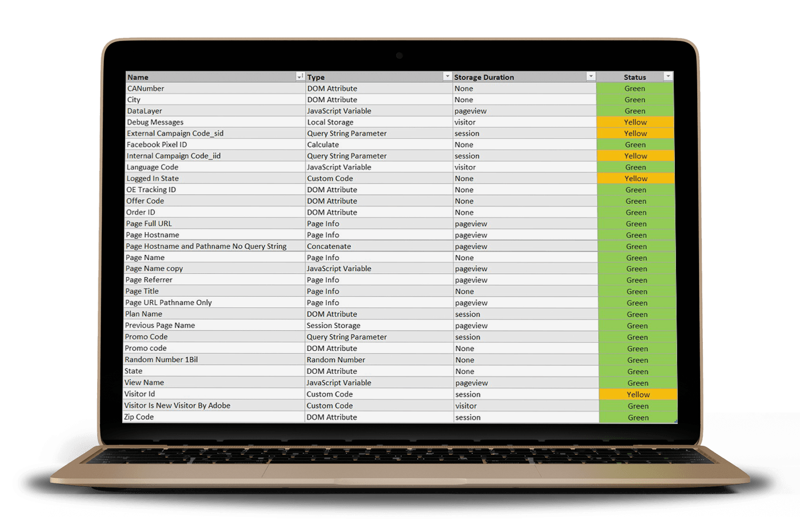
Task: Select the Local Storage type cell
Action: tap(330, 122)
